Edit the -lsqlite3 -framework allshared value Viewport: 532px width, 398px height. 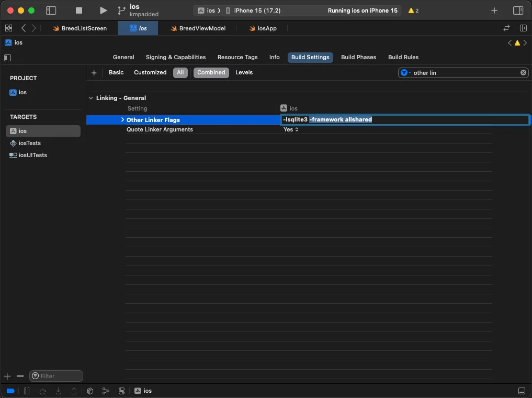(404, 119)
